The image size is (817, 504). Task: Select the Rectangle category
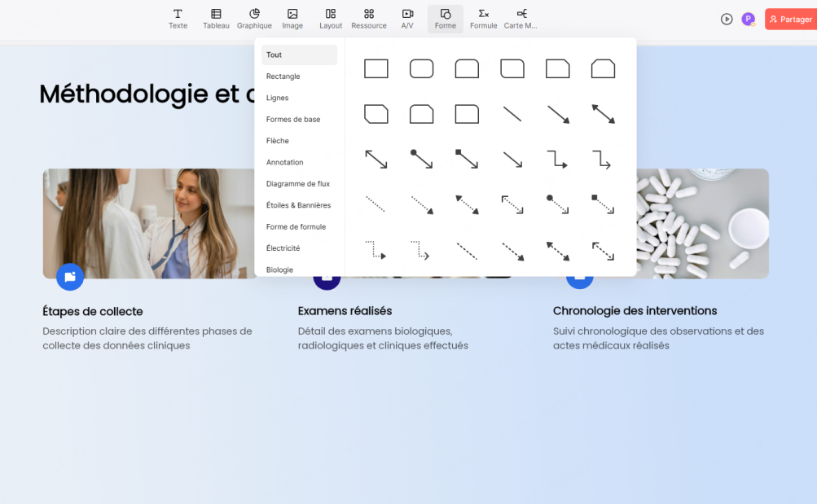point(283,77)
